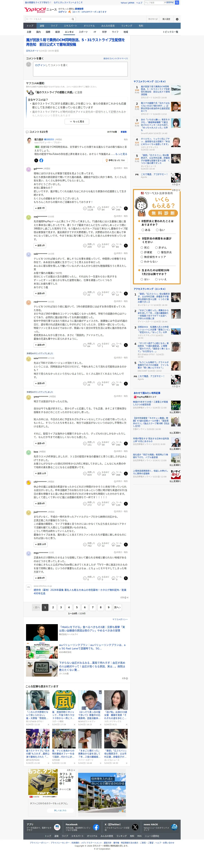Open the エキスパート navigation tab
Viewport: 204px width, 868px height.
[71, 26]
